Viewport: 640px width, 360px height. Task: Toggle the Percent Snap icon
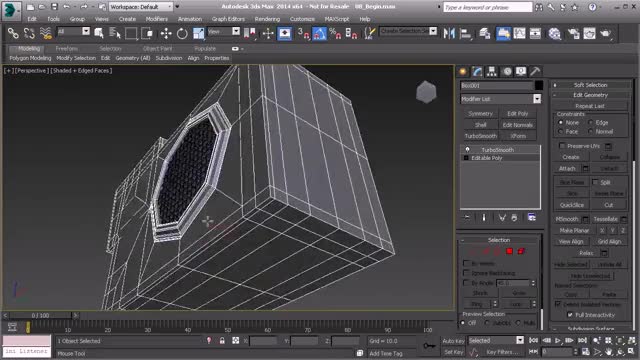coord(335,33)
